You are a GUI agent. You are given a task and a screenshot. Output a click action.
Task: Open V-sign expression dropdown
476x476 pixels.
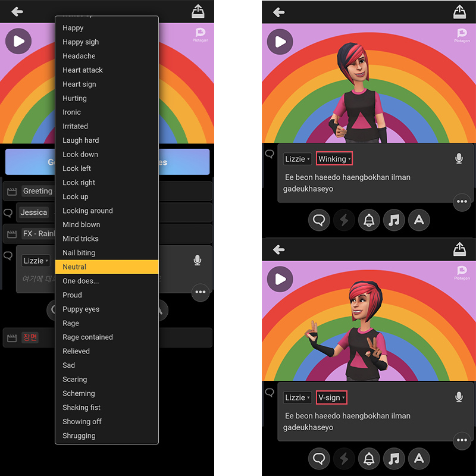pos(331,397)
